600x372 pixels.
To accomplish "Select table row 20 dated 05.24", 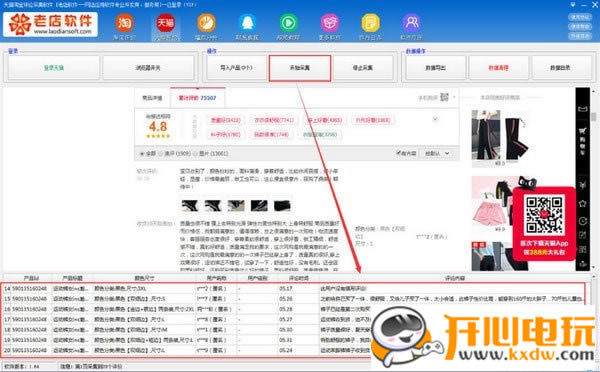I will (x=294, y=350).
